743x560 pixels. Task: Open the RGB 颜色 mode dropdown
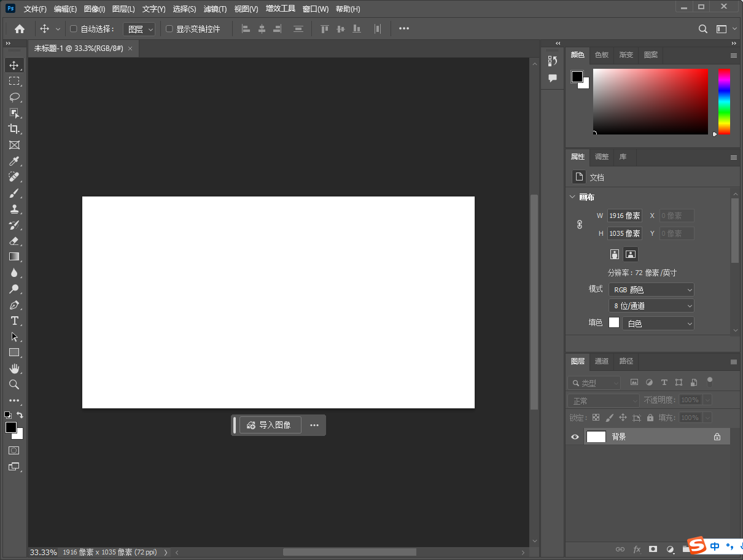[651, 289]
